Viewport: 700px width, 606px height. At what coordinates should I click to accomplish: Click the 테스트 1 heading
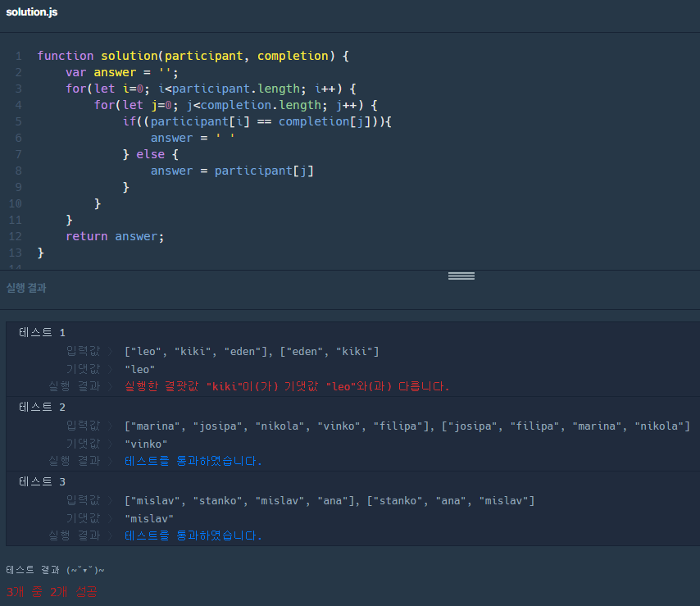pos(42,333)
